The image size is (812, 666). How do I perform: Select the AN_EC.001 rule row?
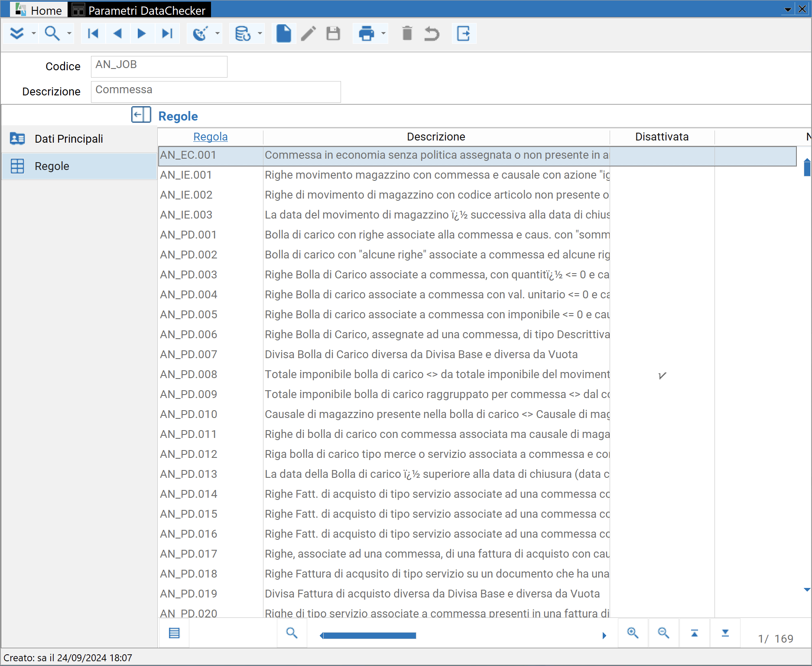tap(477, 156)
